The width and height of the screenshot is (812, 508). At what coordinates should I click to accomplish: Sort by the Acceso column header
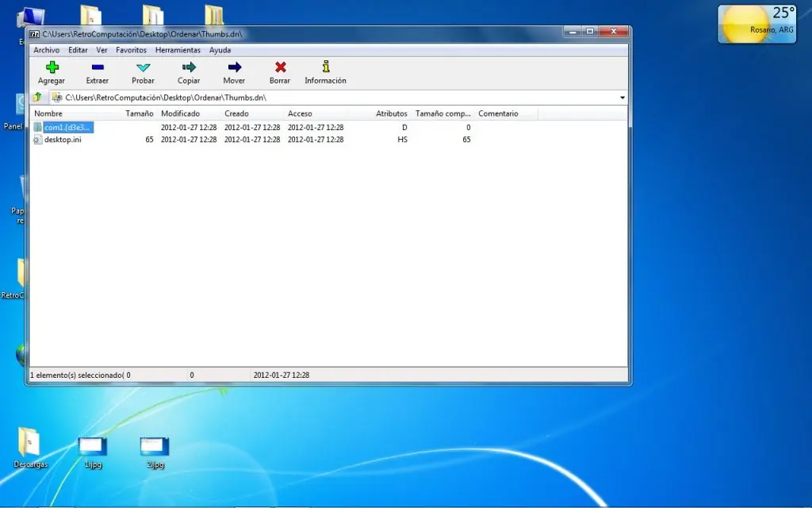(316, 114)
